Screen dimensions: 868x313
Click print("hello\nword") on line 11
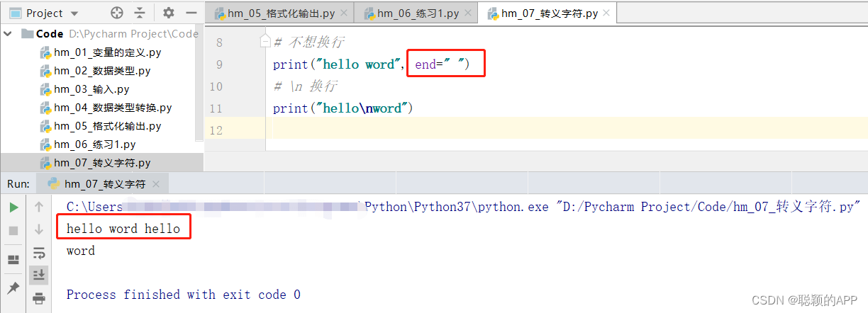coord(343,108)
